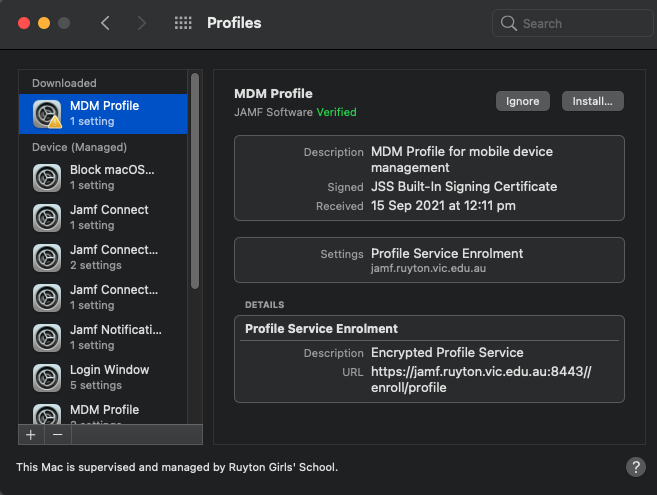
Task: Select the downloaded MDM Profile row
Action: point(103,114)
